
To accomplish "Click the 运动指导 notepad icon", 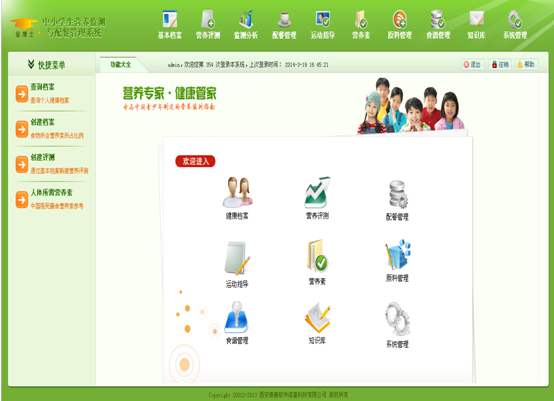I will (x=237, y=258).
